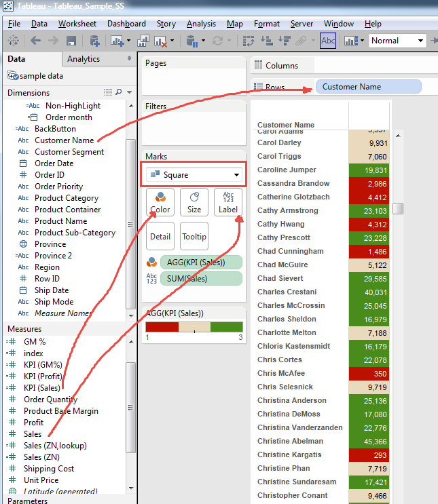
Task: Click the Show Me chart icon
Action: click(350, 41)
